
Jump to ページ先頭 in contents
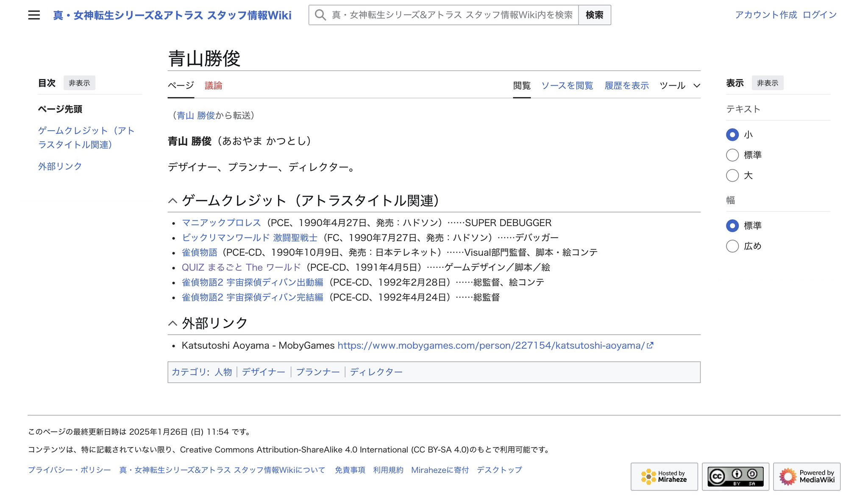click(60, 109)
